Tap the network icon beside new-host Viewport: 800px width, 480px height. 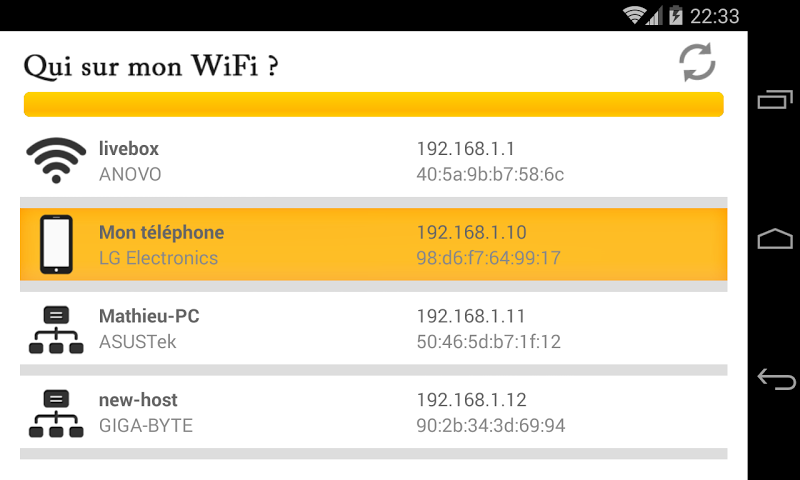point(56,413)
